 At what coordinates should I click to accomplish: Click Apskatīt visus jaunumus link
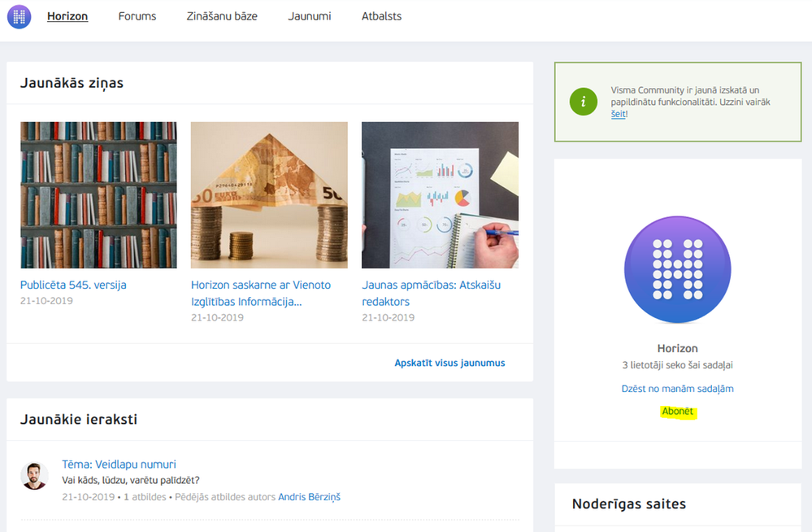pos(449,363)
